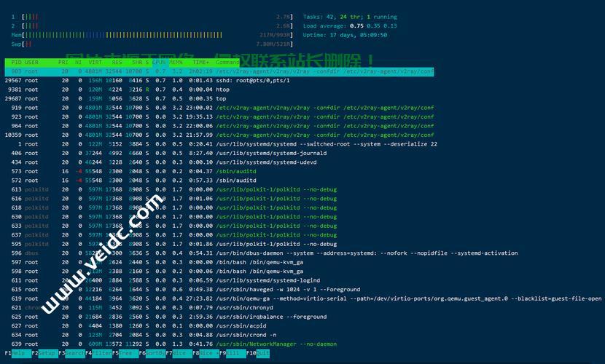Click the Mem usage bar

pos(152,35)
